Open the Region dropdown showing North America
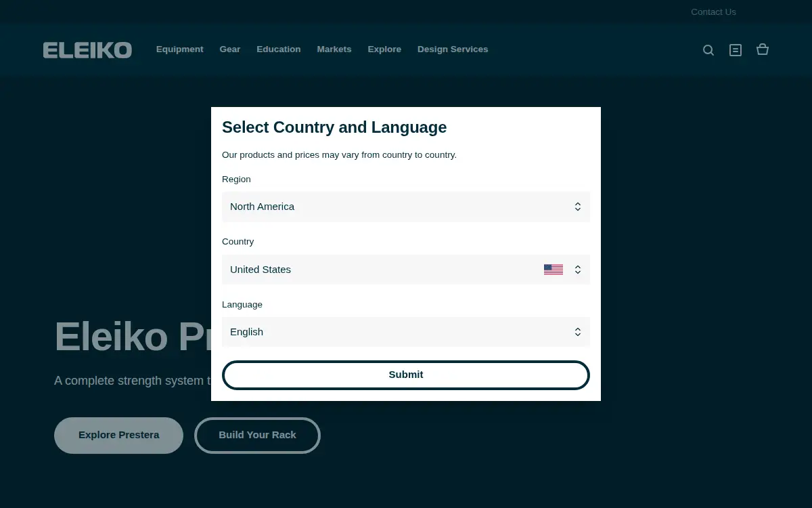 pos(406,207)
